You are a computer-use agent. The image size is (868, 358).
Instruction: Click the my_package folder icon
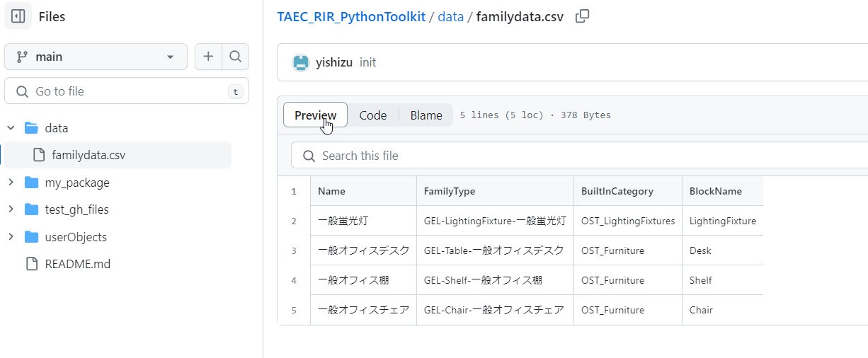coord(32,183)
